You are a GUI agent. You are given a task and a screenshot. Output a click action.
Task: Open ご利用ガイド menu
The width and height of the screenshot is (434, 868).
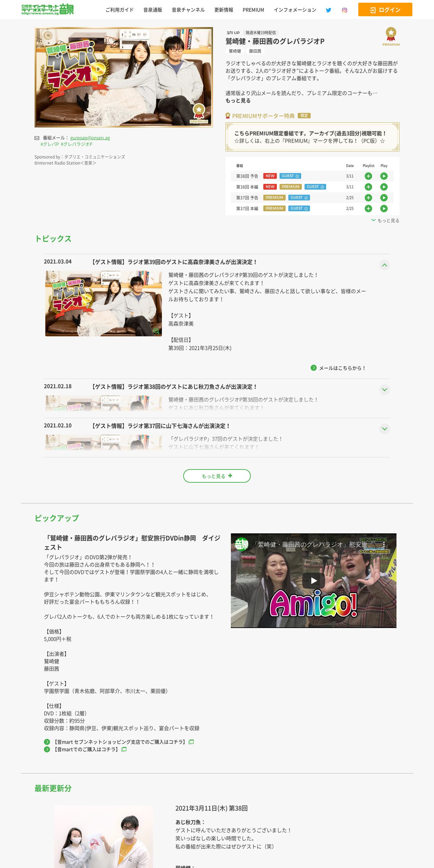click(x=120, y=10)
